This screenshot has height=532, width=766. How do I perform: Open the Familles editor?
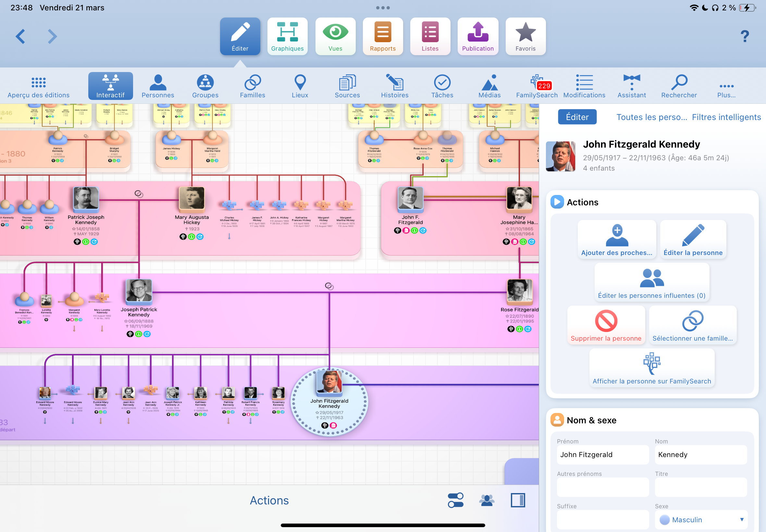(253, 86)
